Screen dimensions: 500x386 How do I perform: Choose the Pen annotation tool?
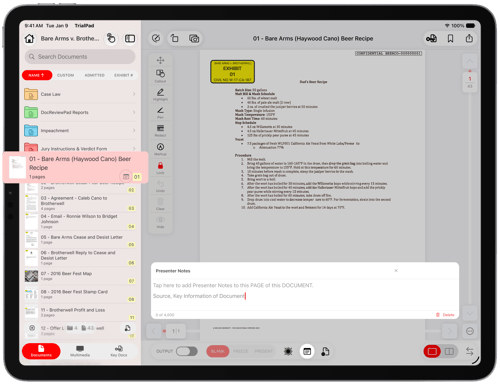pyautogui.click(x=160, y=112)
